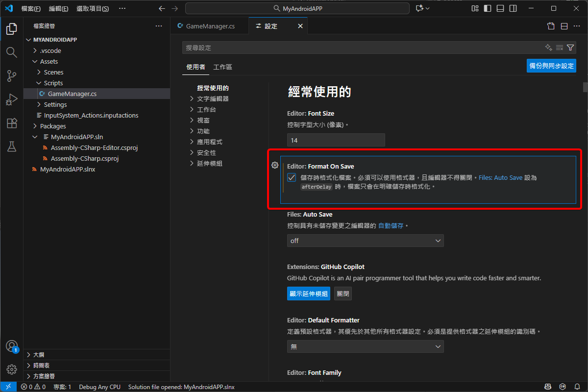Open the Source Control panel
The height and width of the screenshot is (392, 588).
(x=11, y=75)
